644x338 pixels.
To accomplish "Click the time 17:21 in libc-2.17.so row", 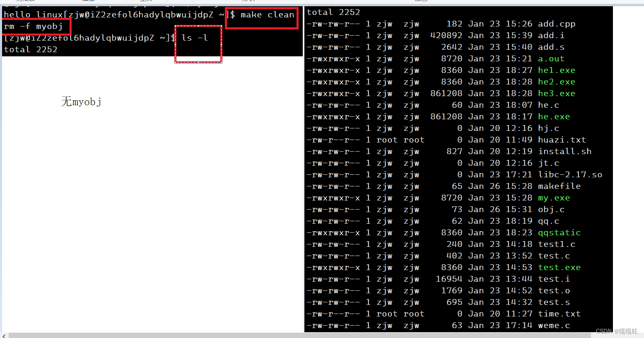I will point(519,175).
